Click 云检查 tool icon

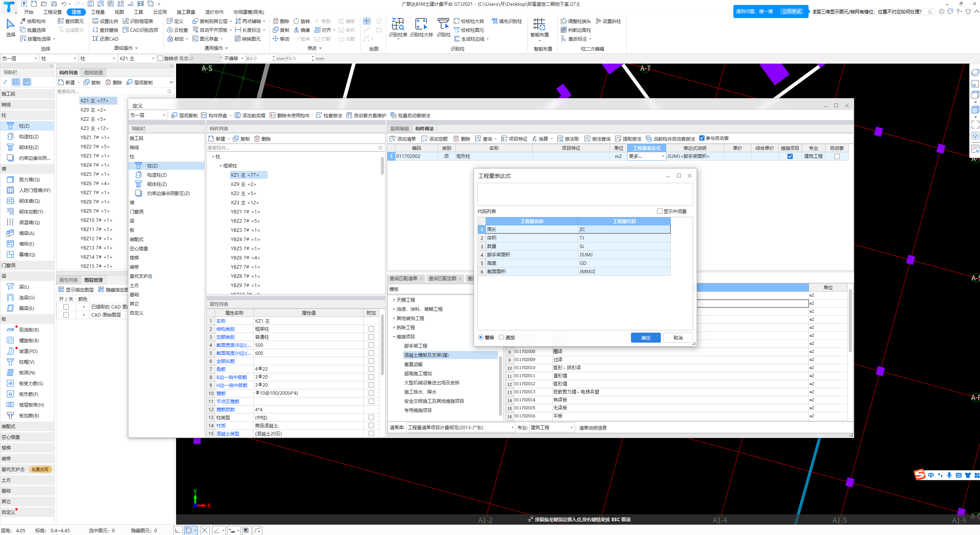click(178, 30)
